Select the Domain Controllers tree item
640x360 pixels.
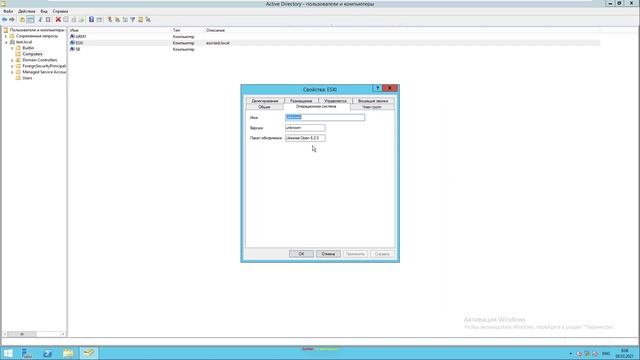pyautogui.click(x=40, y=60)
